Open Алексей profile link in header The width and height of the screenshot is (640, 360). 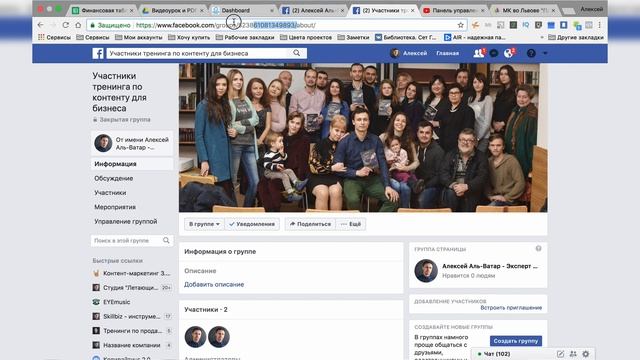click(x=409, y=53)
